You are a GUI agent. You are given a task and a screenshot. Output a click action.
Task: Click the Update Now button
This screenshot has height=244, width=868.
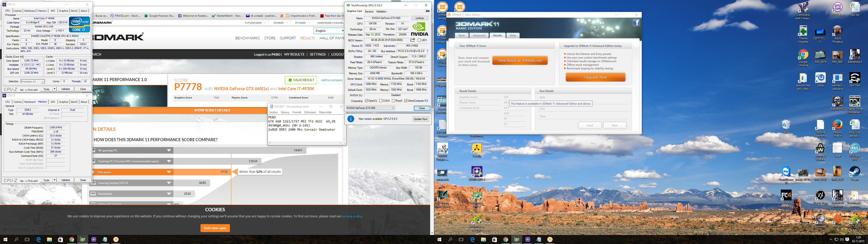[420, 119]
